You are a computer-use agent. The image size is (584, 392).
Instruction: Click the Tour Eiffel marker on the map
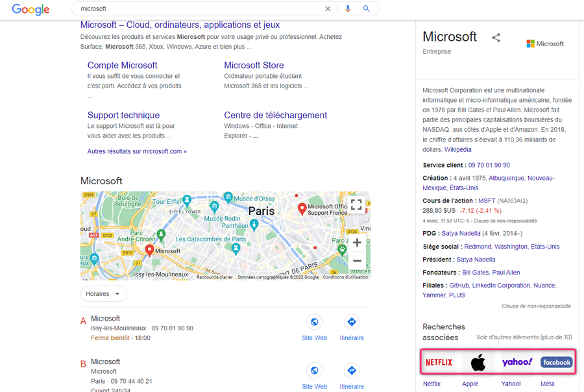pos(187,201)
